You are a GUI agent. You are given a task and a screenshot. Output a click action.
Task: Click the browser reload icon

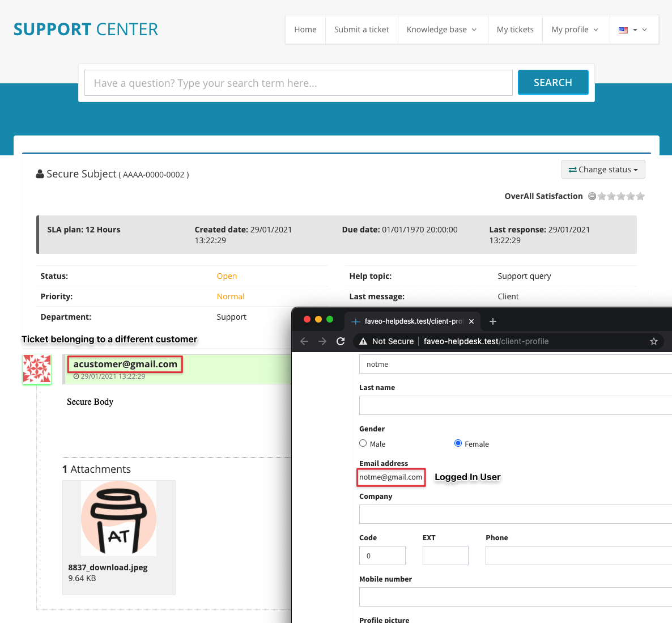(x=340, y=341)
